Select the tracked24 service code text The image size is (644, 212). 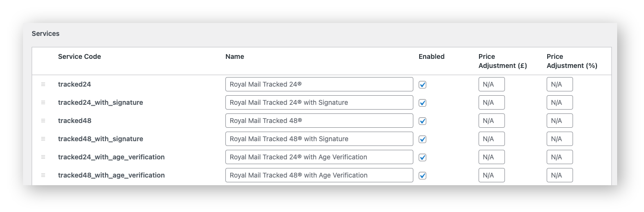tap(74, 84)
